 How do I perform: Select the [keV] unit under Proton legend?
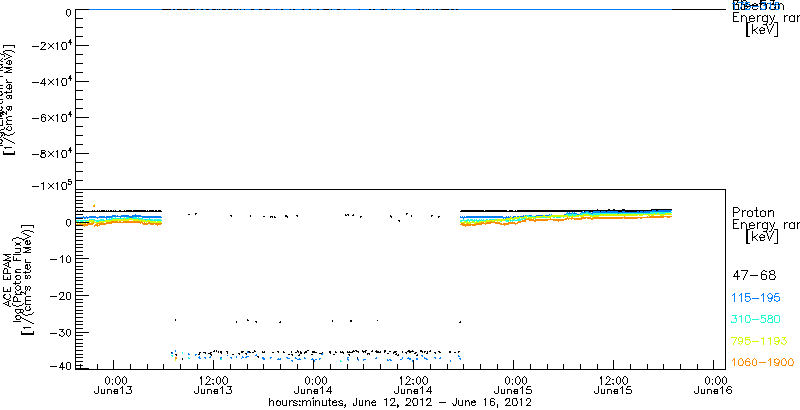tap(762, 237)
